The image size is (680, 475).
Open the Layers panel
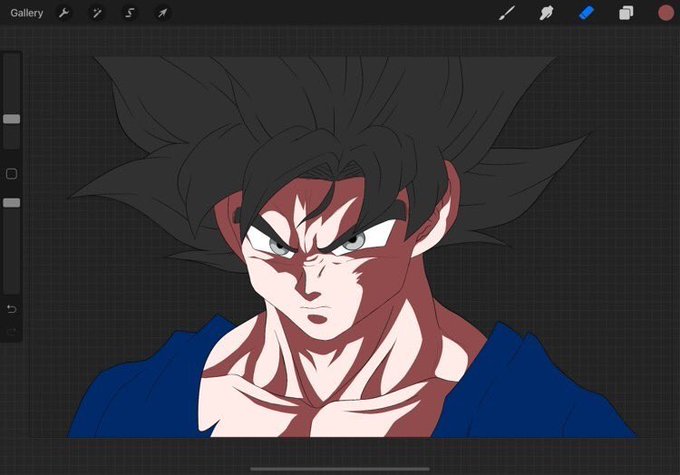point(626,13)
